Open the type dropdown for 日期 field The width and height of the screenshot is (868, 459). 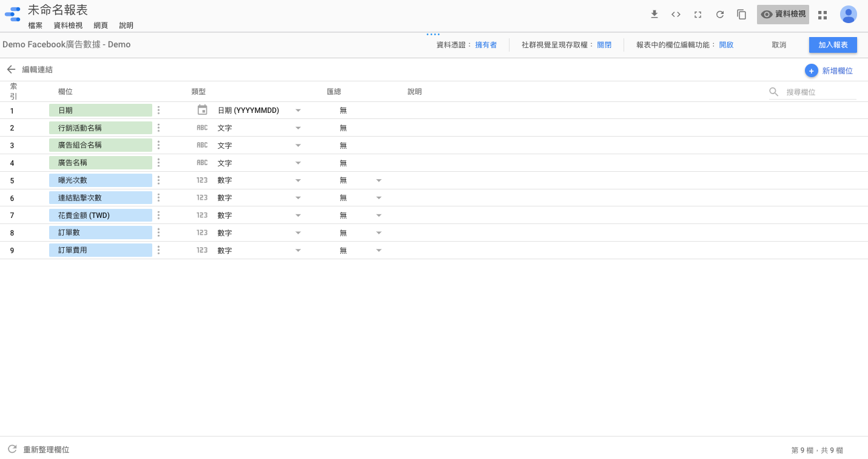click(x=298, y=110)
